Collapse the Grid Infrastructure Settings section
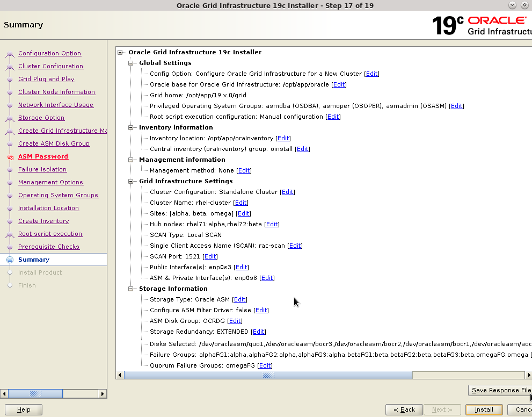The width and height of the screenshot is (532, 417). (130, 181)
